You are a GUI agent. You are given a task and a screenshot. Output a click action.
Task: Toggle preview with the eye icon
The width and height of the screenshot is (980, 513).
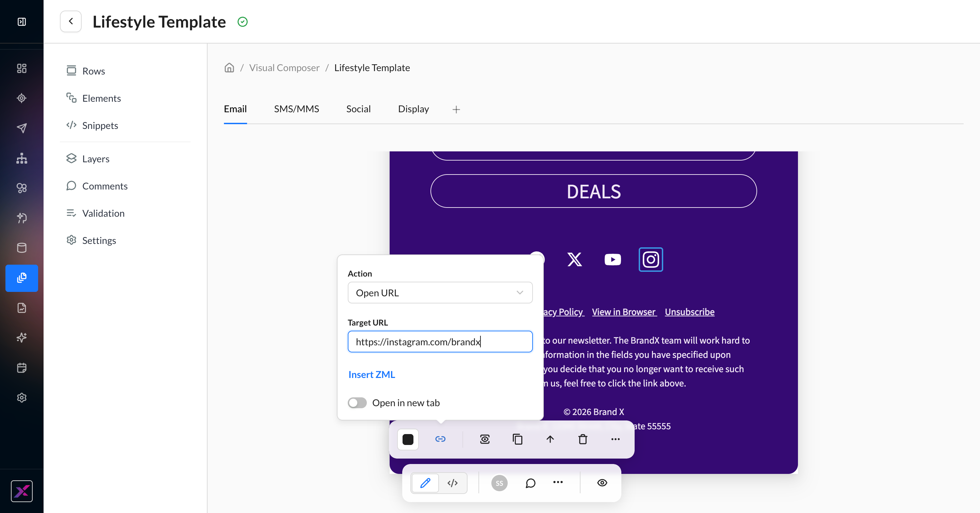click(x=602, y=483)
